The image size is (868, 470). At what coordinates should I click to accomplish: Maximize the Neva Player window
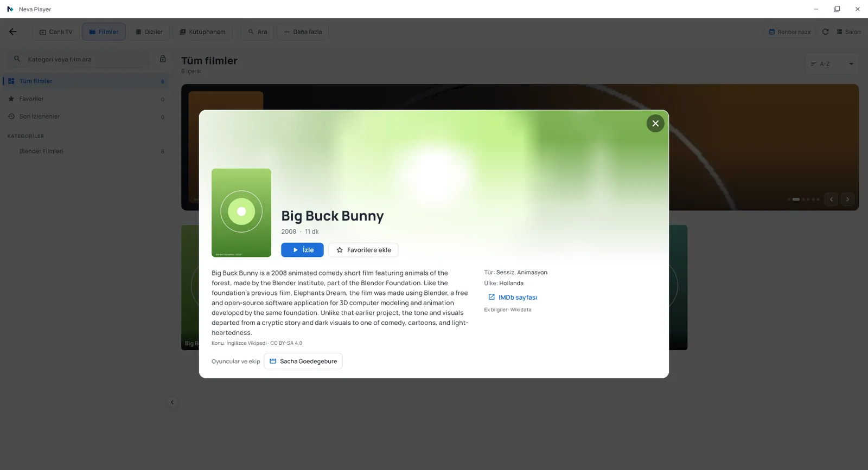[x=837, y=9]
